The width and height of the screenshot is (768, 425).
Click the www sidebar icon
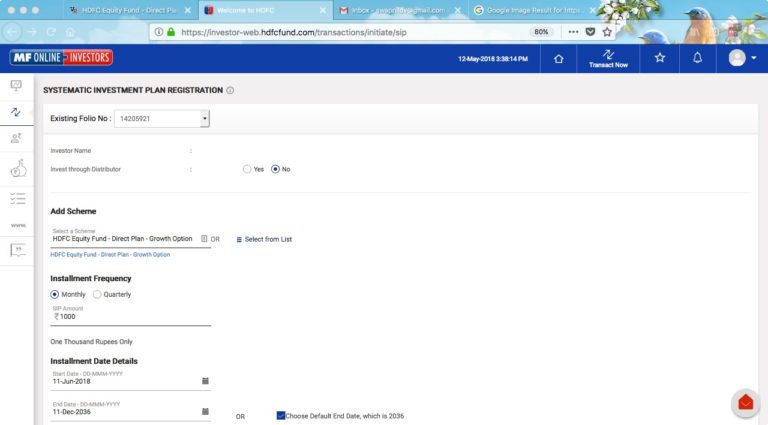coord(18,225)
